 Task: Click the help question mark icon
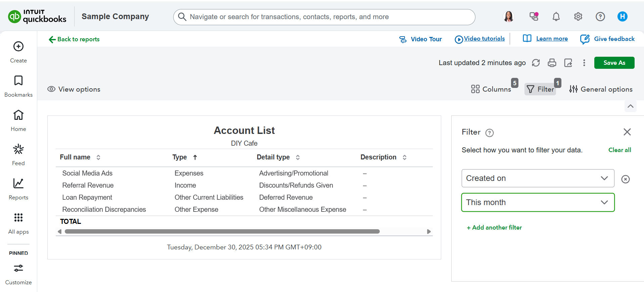tap(600, 16)
